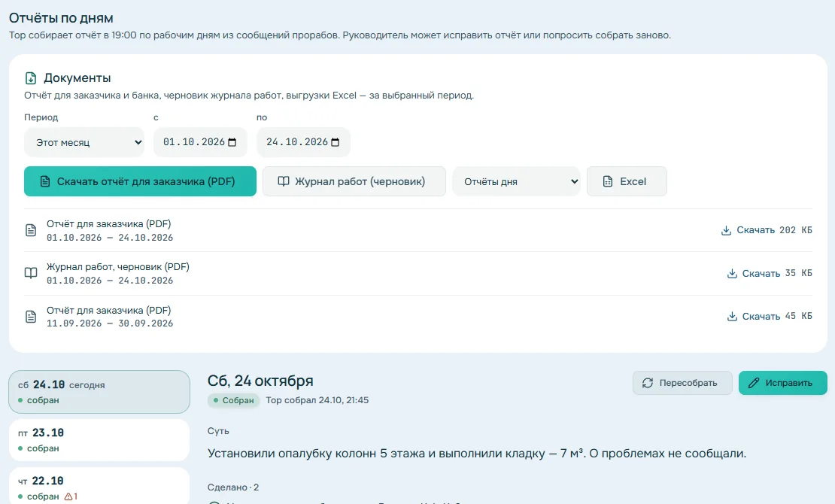
Task: Open calendar picker in the 'по' date field
Action: click(x=335, y=142)
